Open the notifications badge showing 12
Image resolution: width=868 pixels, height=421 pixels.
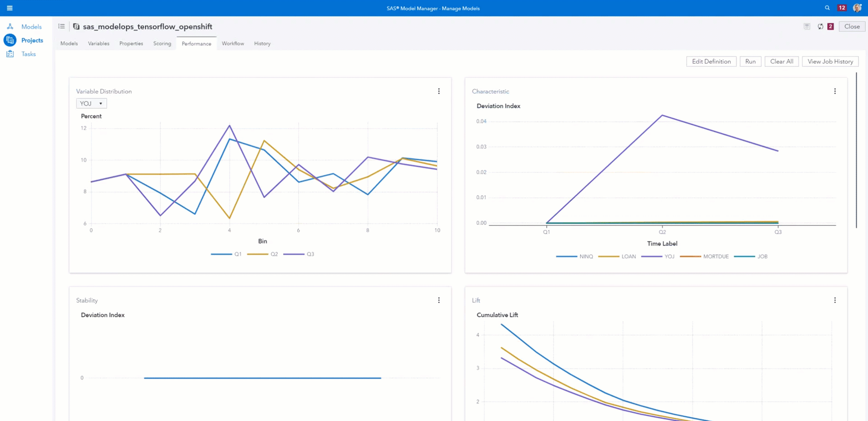point(842,8)
